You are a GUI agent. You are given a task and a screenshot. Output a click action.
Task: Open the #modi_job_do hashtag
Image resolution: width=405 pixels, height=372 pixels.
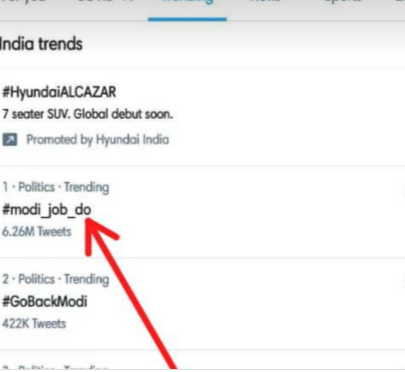pos(46,210)
